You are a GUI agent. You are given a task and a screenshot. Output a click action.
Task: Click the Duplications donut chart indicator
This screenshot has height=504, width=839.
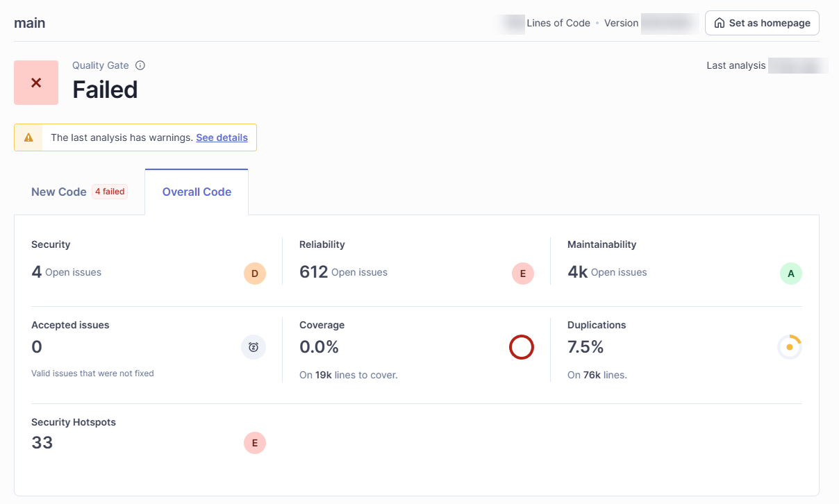click(x=790, y=347)
